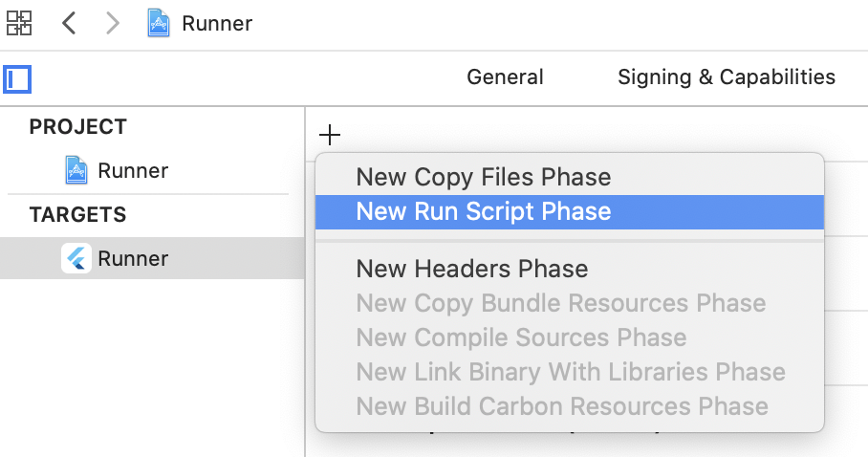Image resolution: width=868 pixels, height=457 pixels.
Task: Select the Runner target under TARGETS
Action: point(133,258)
